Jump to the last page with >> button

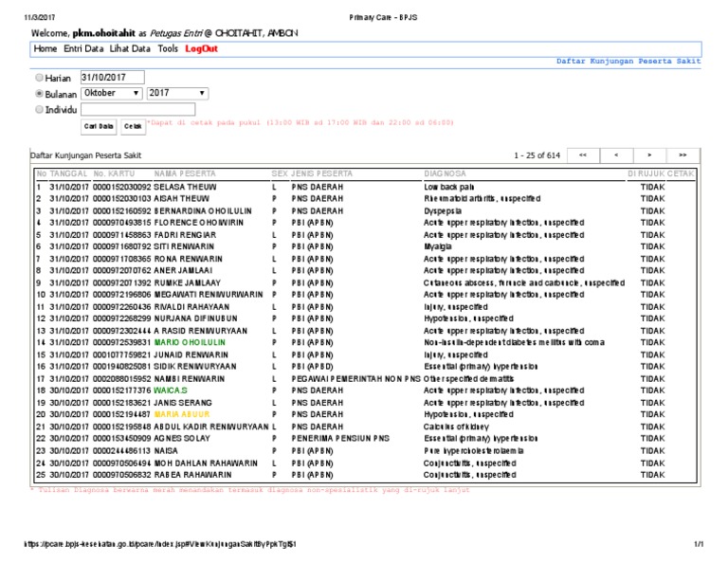pyautogui.click(x=682, y=154)
